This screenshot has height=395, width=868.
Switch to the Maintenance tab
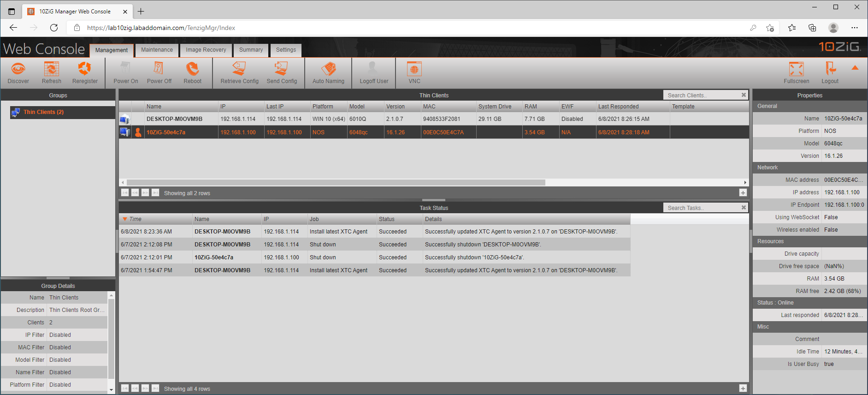[157, 50]
